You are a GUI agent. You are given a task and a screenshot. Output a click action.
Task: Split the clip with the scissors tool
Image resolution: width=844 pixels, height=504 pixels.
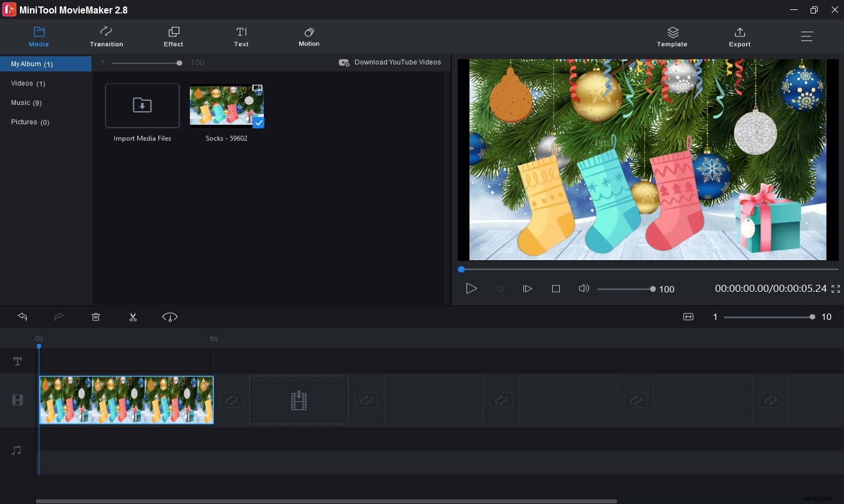point(133,317)
